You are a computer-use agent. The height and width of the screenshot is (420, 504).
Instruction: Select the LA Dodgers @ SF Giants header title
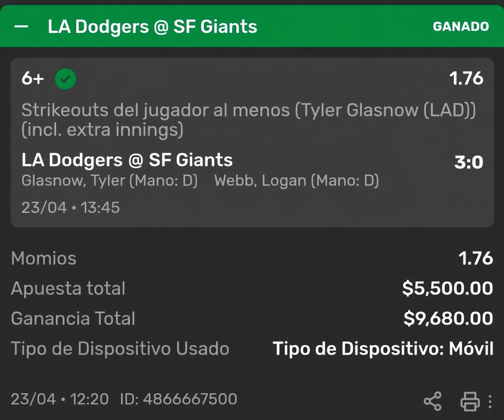pyautogui.click(x=152, y=27)
